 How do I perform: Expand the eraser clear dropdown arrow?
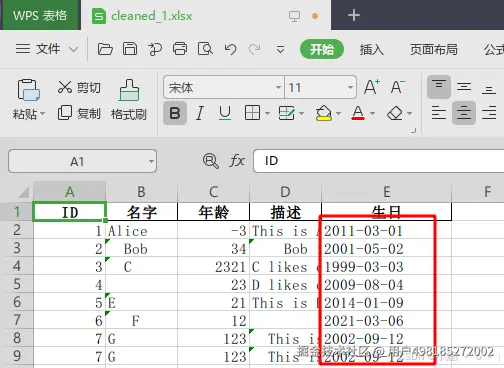pyautogui.click(x=410, y=113)
